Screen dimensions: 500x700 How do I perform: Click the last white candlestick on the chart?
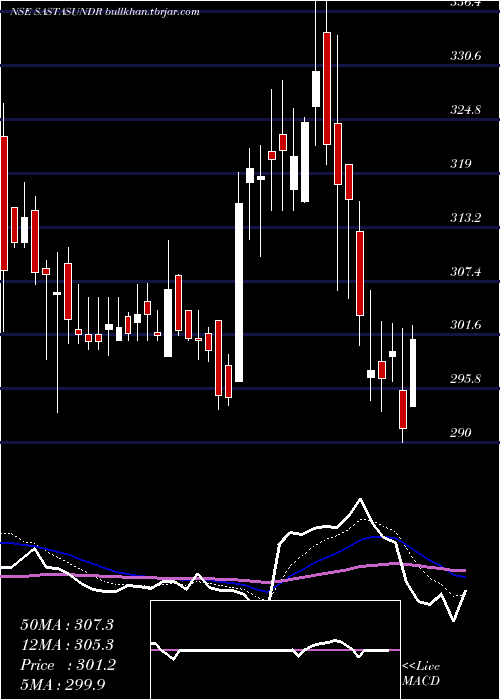tap(413, 373)
